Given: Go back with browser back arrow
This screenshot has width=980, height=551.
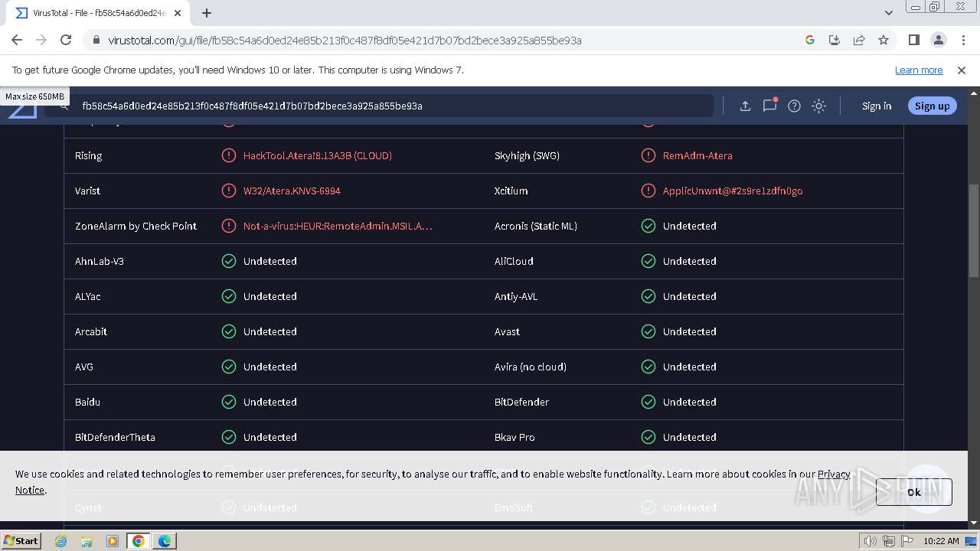Looking at the screenshot, I should coord(17,40).
